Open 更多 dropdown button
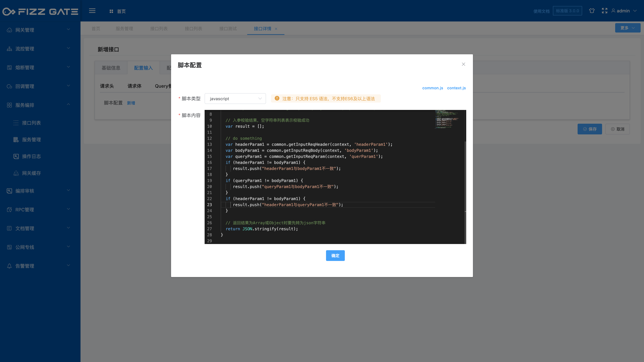 click(628, 28)
